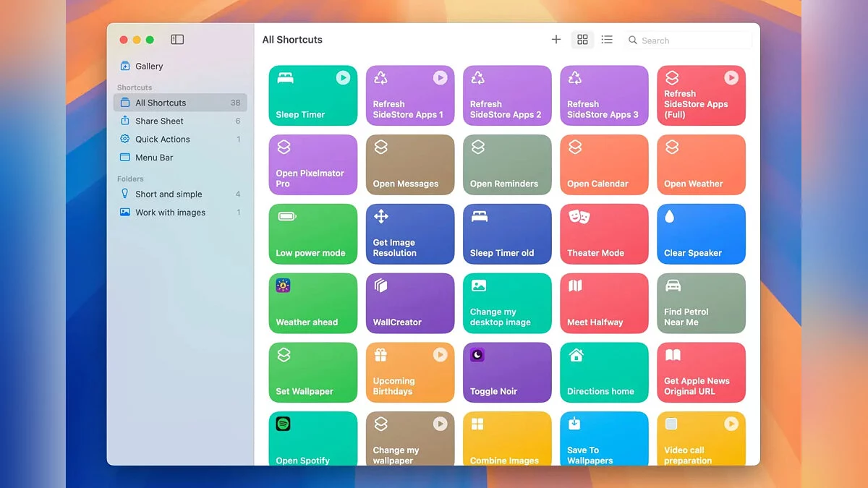Toggle the sidebar visibility
Image resolution: width=868 pixels, height=488 pixels.
(x=177, y=40)
